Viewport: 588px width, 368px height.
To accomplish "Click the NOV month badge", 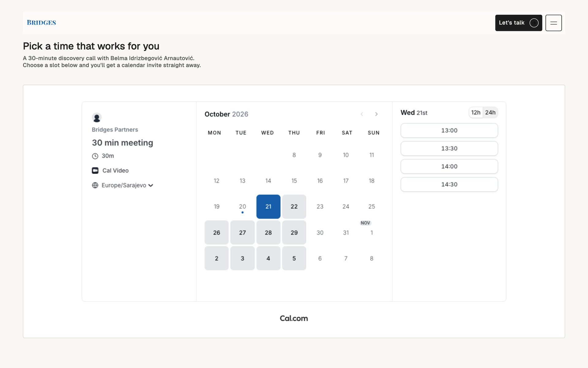I will pyautogui.click(x=365, y=223).
